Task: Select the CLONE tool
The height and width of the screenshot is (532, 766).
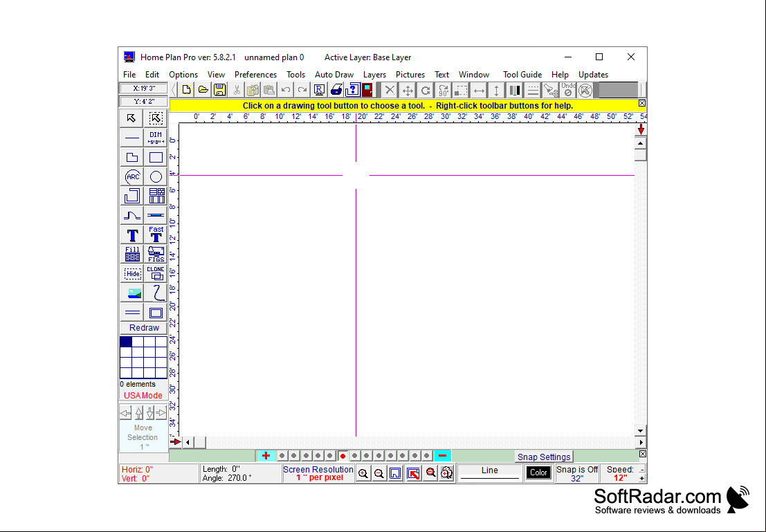Action: click(156, 273)
